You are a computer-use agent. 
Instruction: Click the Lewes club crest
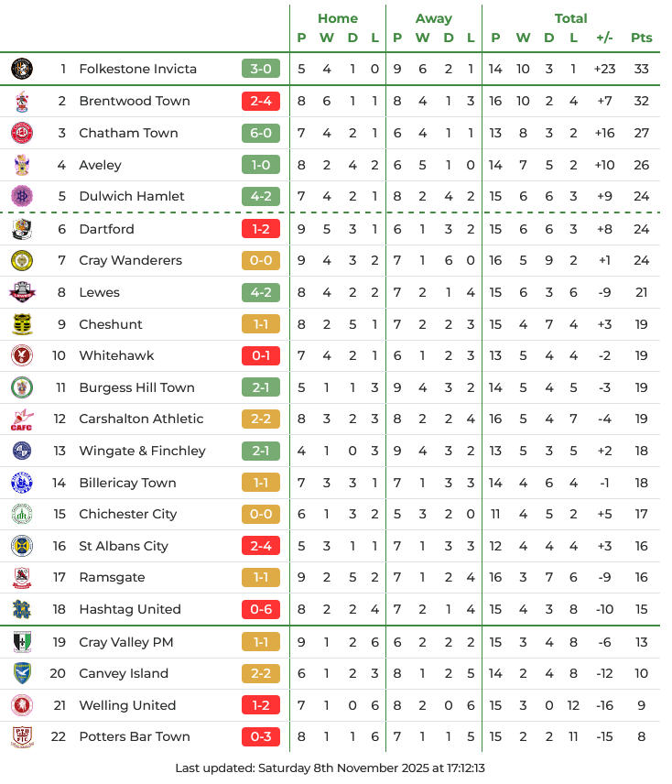click(x=22, y=292)
